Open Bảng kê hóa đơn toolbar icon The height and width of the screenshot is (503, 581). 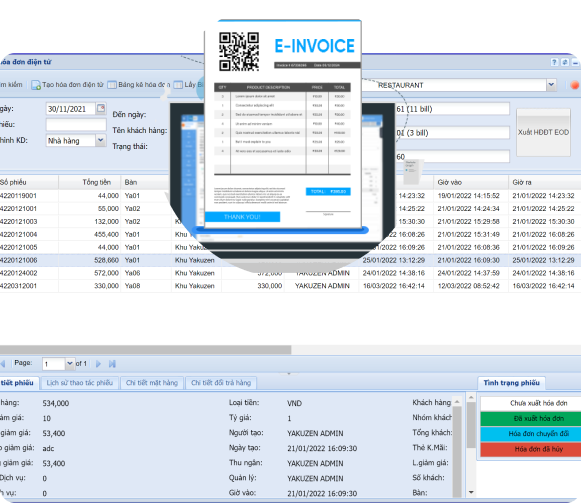pyautogui.click(x=112, y=85)
